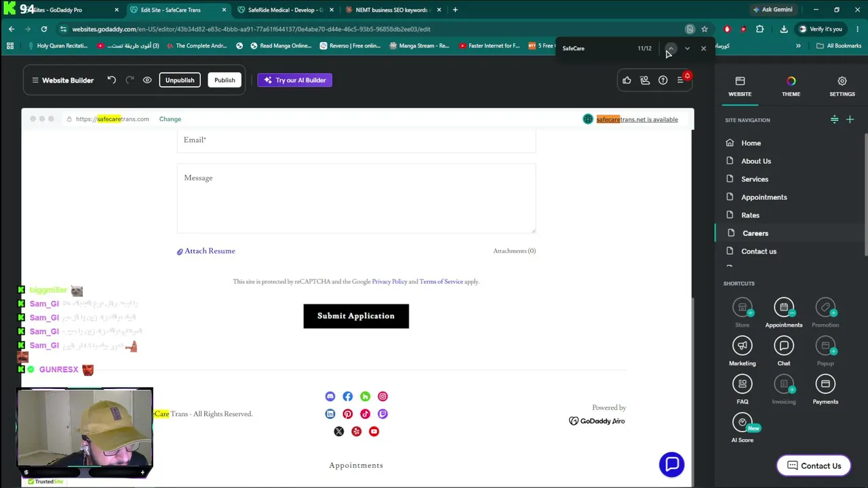Open the Chat shortcut

[x=784, y=352]
